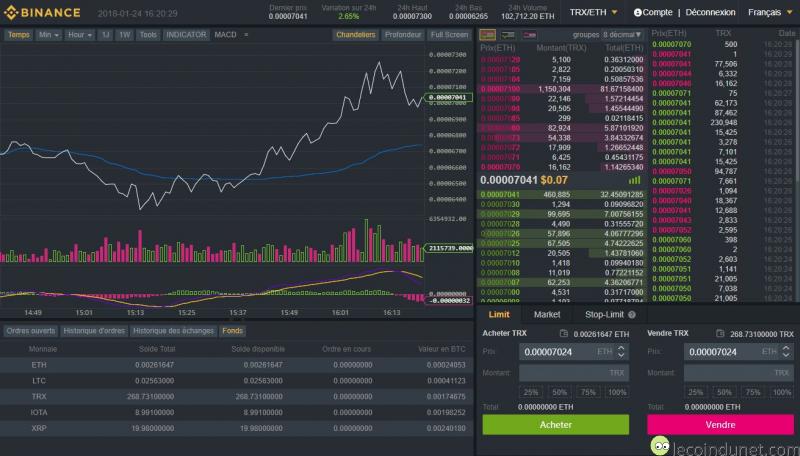The height and width of the screenshot is (456, 800).
Task: Switch to the Market order tab
Action: 547,315
